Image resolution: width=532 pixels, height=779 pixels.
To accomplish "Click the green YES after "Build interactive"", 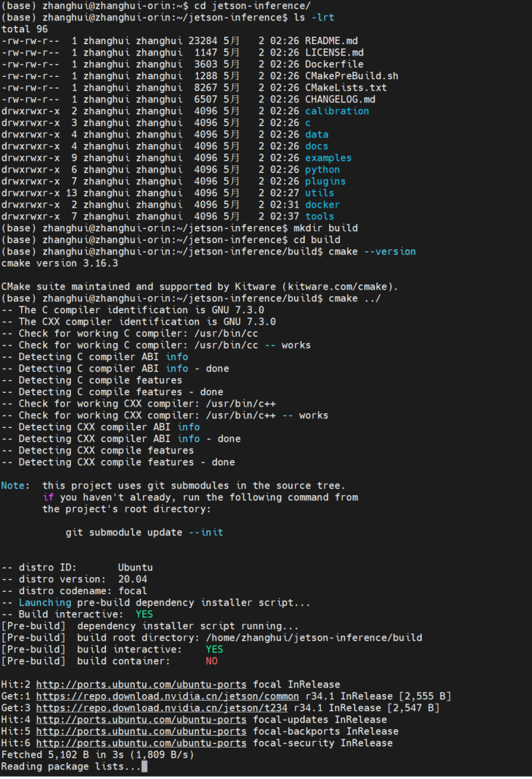I will (x=144, y=614).
